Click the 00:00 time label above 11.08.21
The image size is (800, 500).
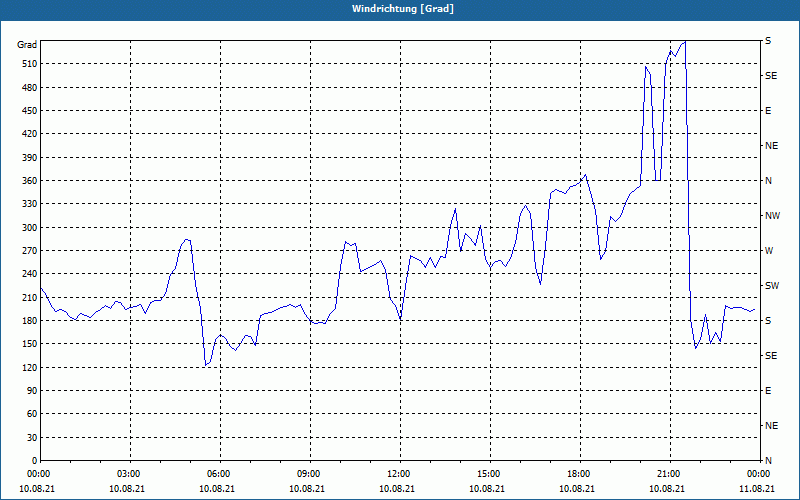tap(759, 473)
